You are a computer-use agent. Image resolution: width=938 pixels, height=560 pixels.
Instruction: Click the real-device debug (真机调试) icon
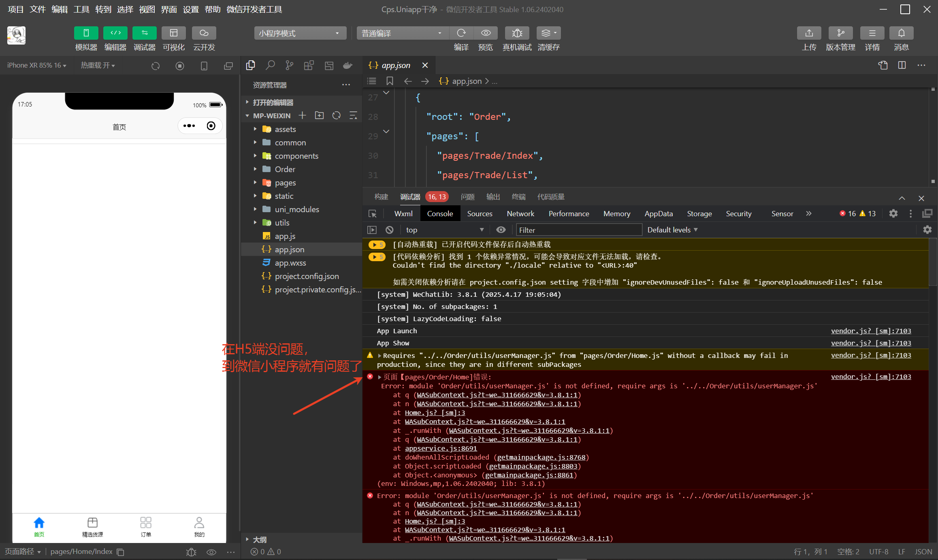(517, 33)
